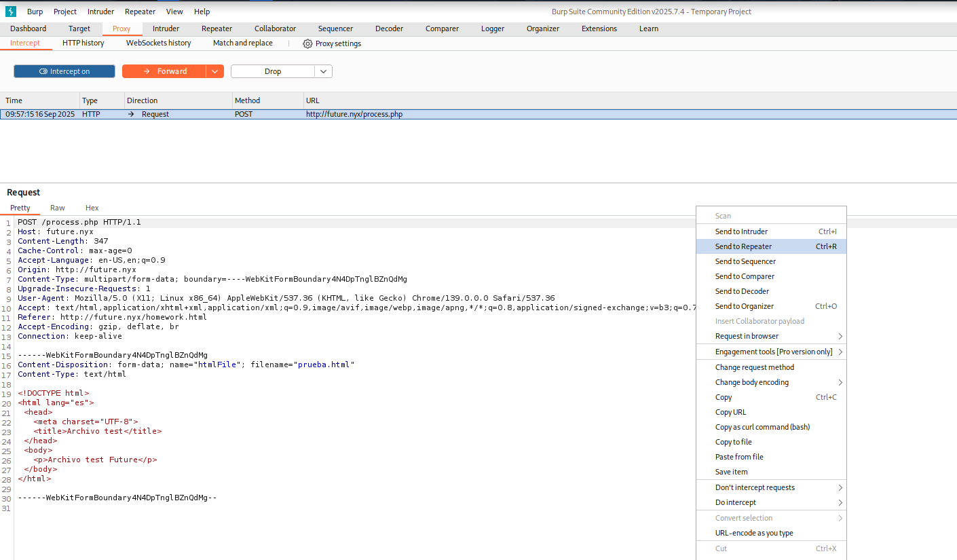Switch to the Hex request view
The height and width of the screenshot is (560, 957).
[92, 208]
